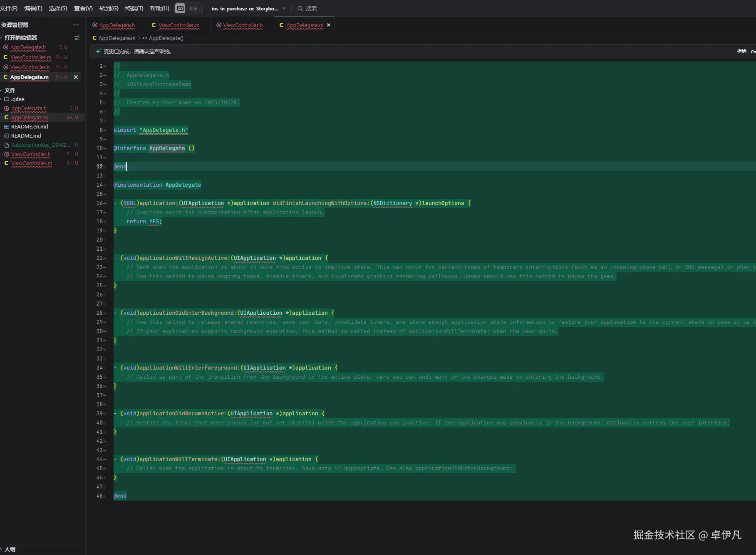Screen dimensions: 756x555
Task: Open ViewController.m in file tree
Action: pos(32,163)
